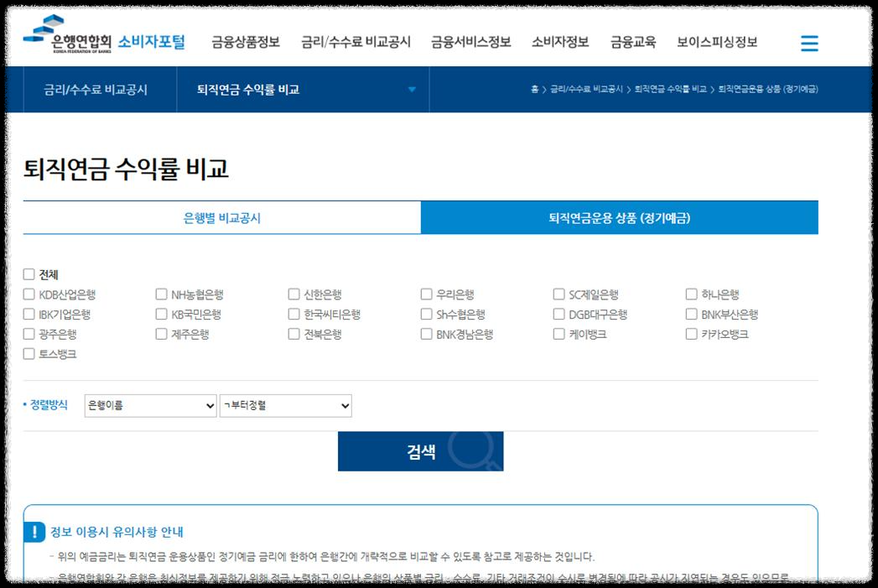878x588 pixels.
Task: Open the 보이스피싱정보 menu
Action: (x=719, y=43)
